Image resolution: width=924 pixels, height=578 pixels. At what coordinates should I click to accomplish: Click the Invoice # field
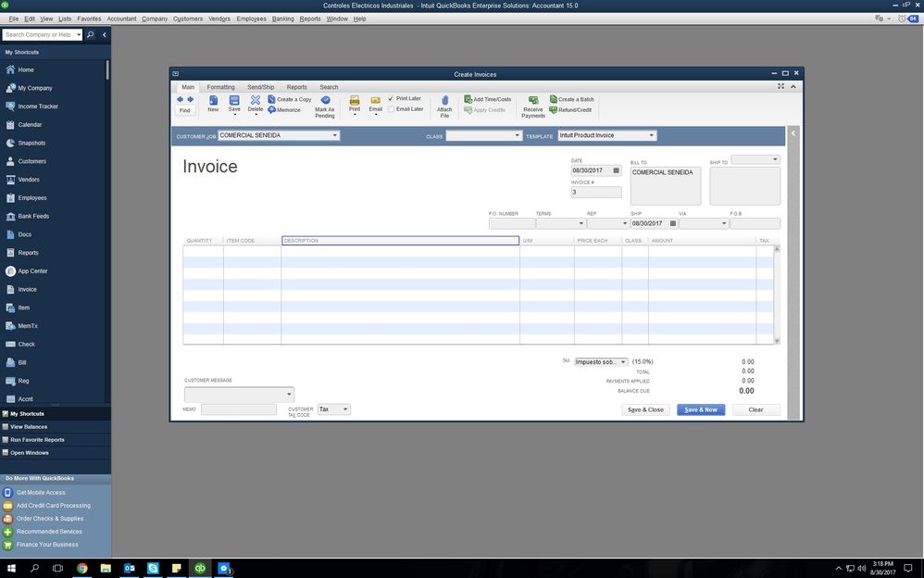click(595, 193)
